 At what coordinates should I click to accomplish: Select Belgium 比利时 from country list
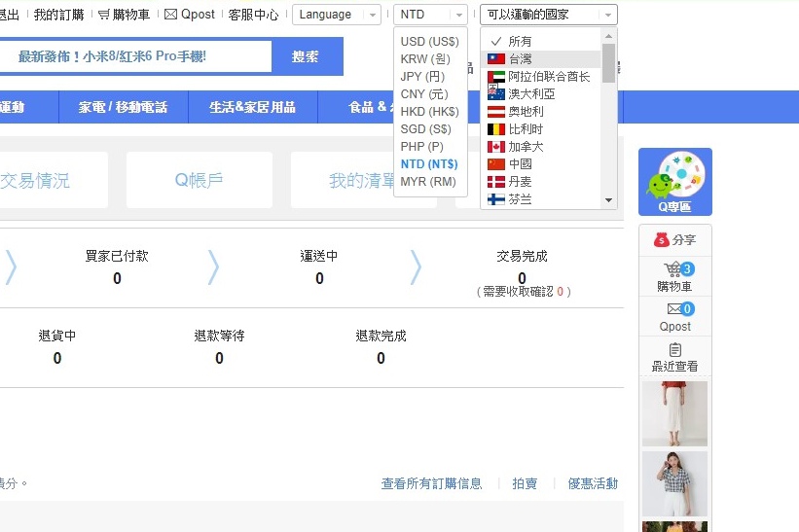[541, 129]
